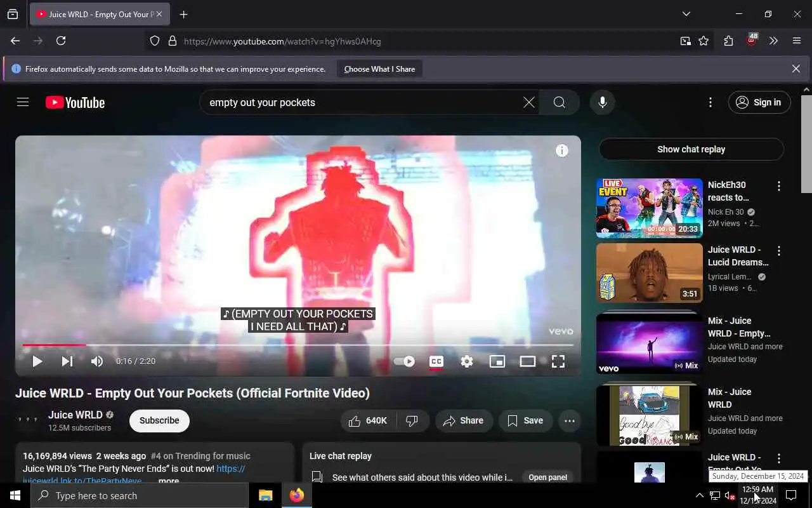Click Windows taskbar search box
Viewport: 812px width, 508px height.
pos(140,495)
